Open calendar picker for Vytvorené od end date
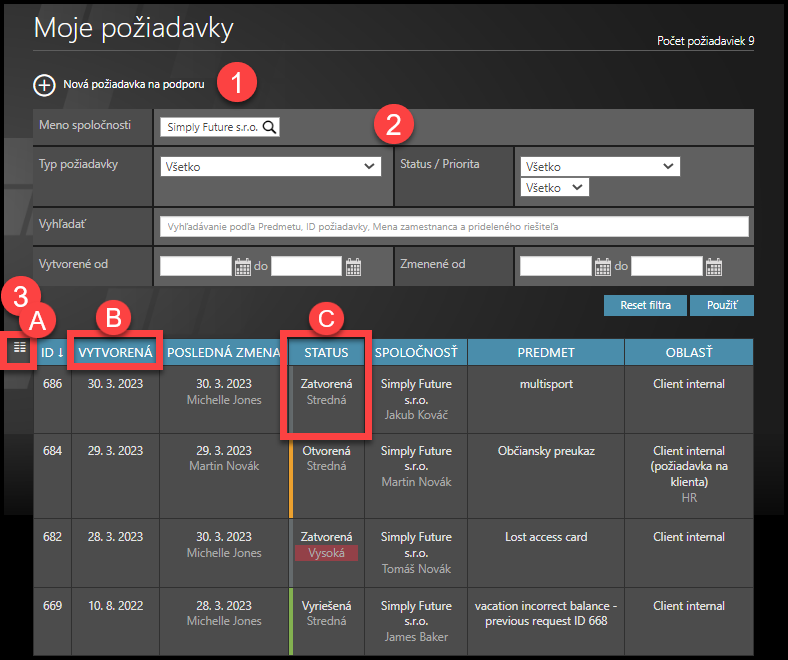Screen dimensions: 788x660 (353, 266)
